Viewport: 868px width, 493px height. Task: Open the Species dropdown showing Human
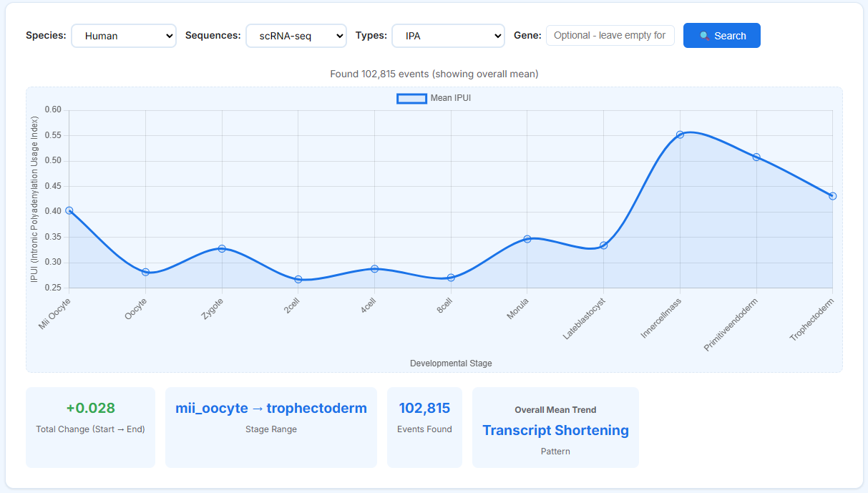pos(124,36)
